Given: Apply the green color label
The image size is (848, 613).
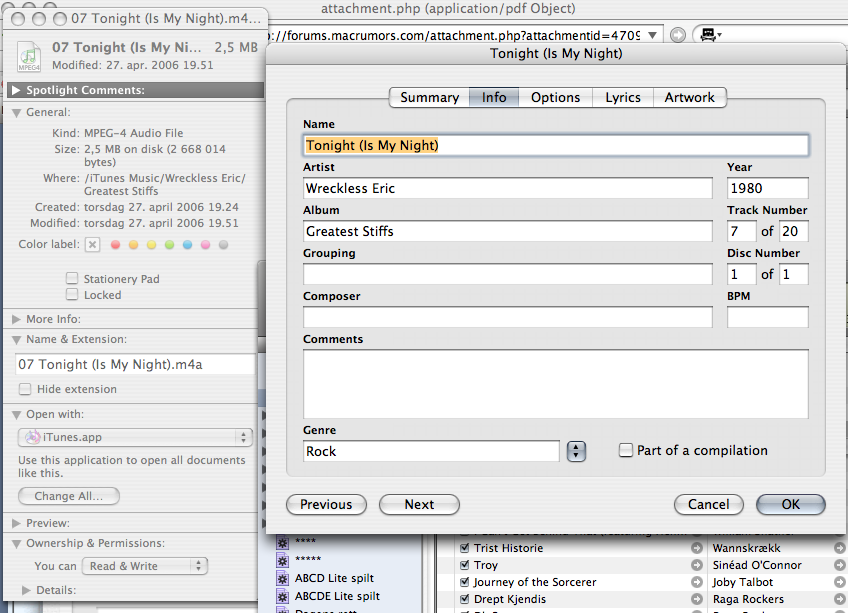Looking at the screenshot, I should click(169, 245).
